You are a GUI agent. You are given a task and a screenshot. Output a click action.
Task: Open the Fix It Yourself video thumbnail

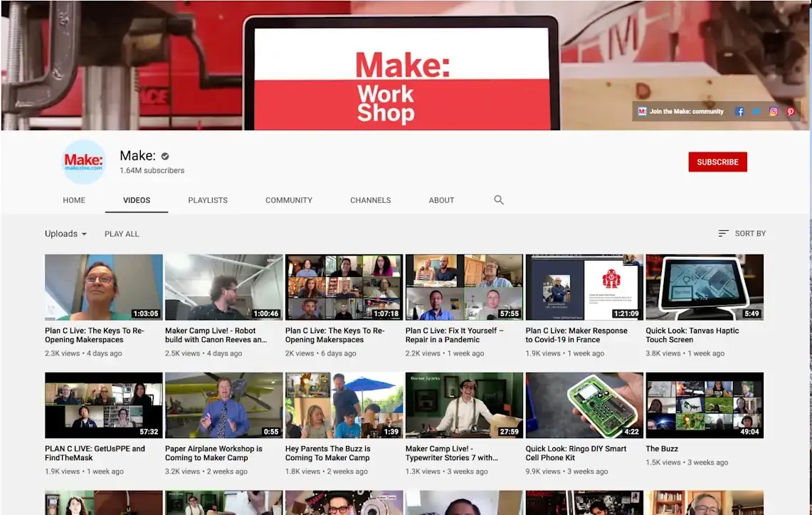[464, 287]
